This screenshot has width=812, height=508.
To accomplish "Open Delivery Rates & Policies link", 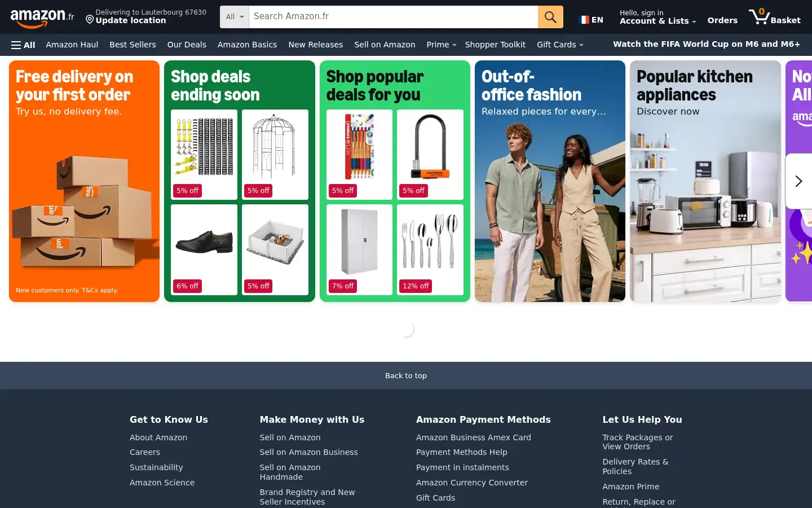I will click(636, 466).
